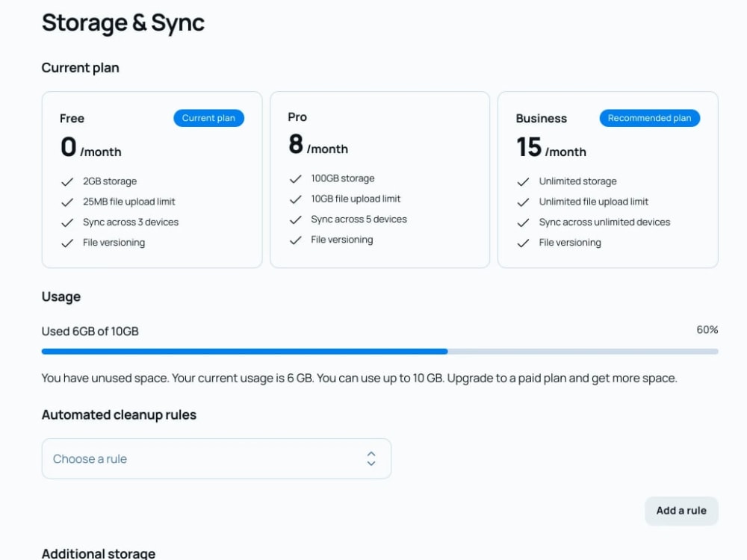Click the up chevron on the rule selector
Viewport: 747px width, 560px height.
point(371,454)
